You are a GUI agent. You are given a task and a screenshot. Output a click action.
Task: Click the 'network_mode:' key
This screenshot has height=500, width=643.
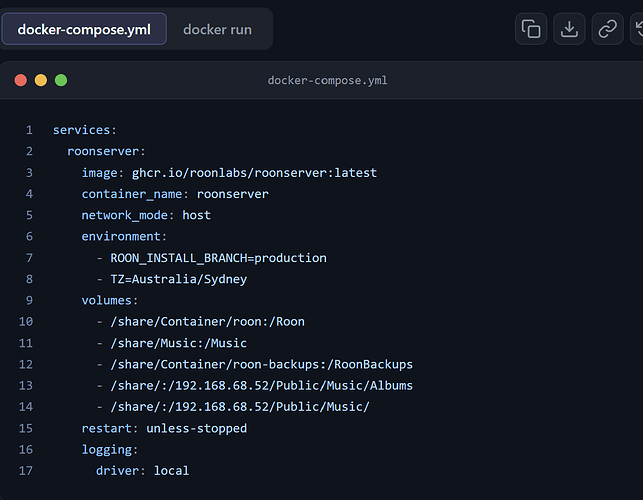click(x=128, y=215)
